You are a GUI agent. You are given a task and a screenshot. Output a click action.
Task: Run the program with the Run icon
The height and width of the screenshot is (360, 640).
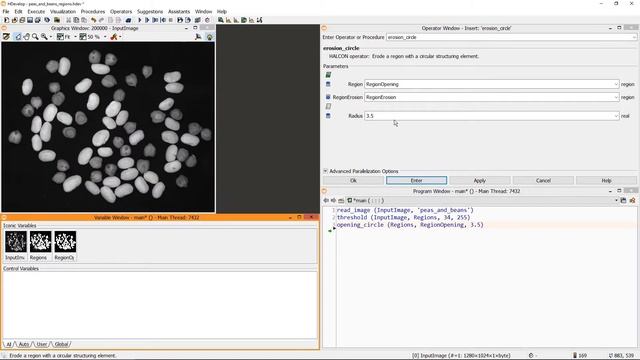pos(140,20)
